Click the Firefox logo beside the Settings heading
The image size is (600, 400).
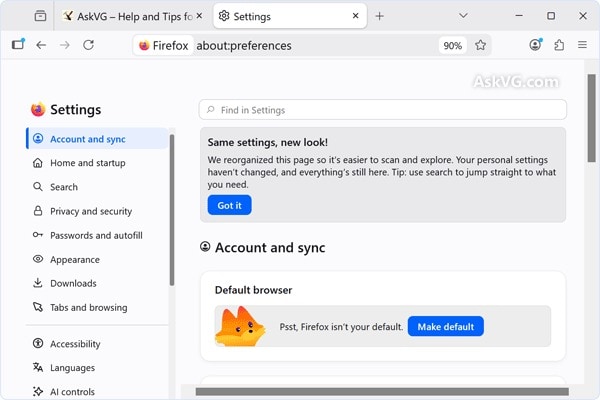38,109
